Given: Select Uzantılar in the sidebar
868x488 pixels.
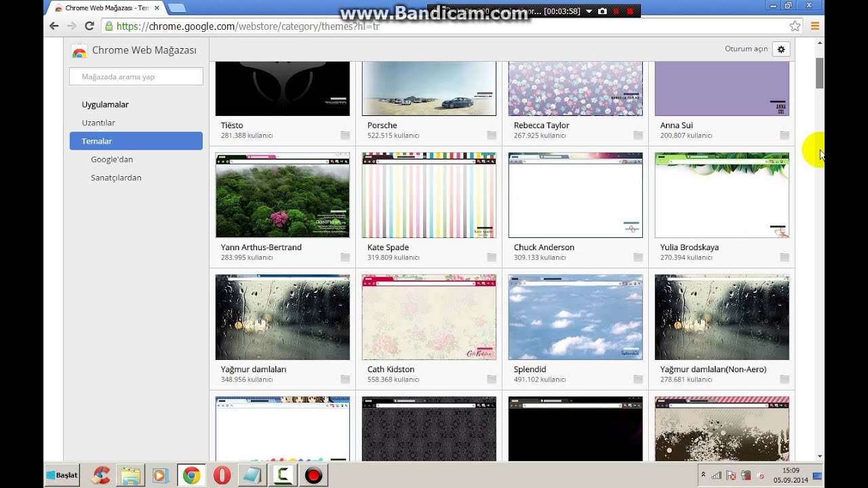Looking at the screenshot, I should click(x=98, y=123).
